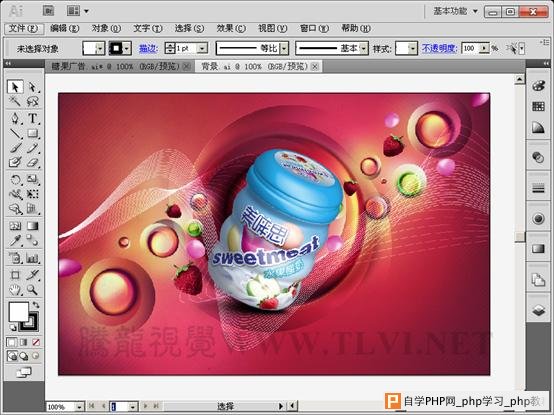Select the Paintbrush tool
Screen dimensions: 554x415
point(15,148)
